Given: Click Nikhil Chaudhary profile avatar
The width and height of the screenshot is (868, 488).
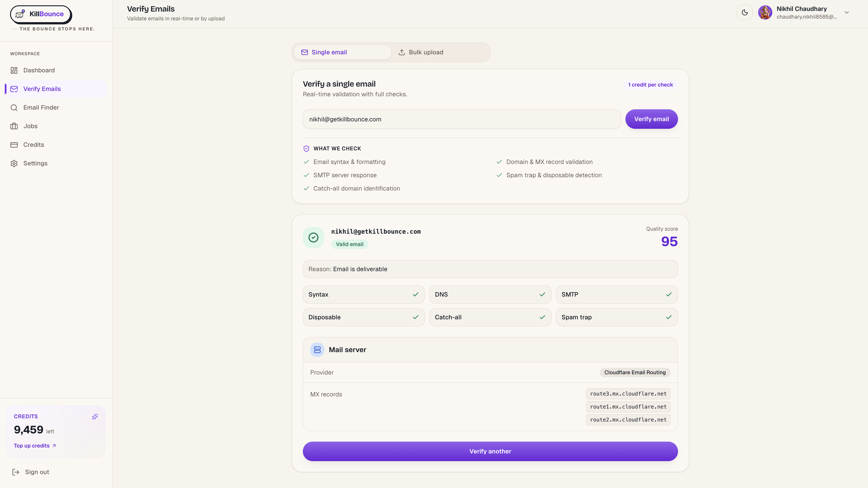Looking at the screenshot, I should (x=765, y=12).
